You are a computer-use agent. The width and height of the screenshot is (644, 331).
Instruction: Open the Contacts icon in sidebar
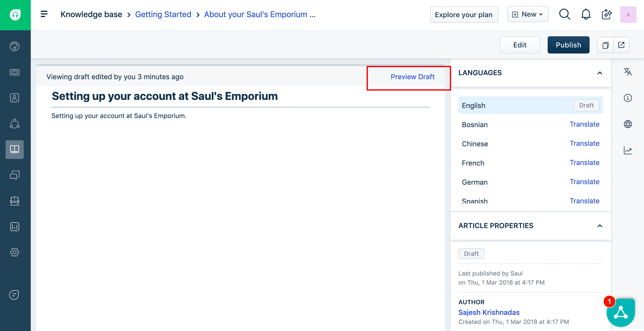tap(15, 98)
